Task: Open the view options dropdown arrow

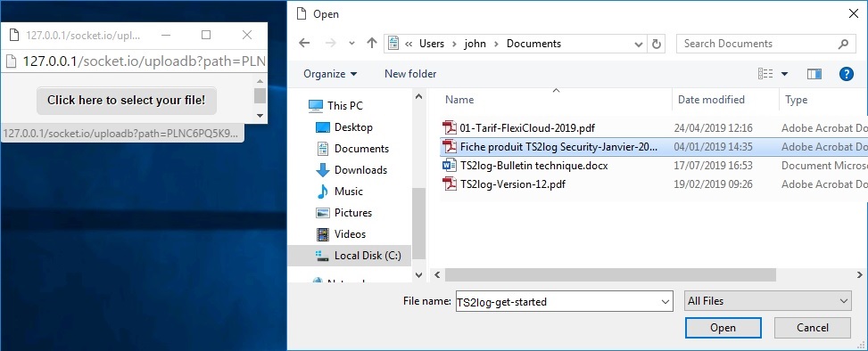Action: coord(784,74)
